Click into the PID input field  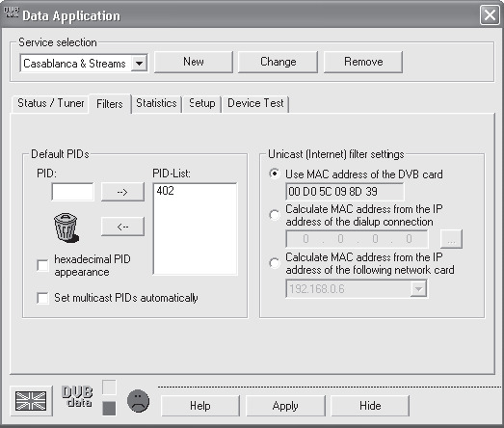[x=72, y=192]
